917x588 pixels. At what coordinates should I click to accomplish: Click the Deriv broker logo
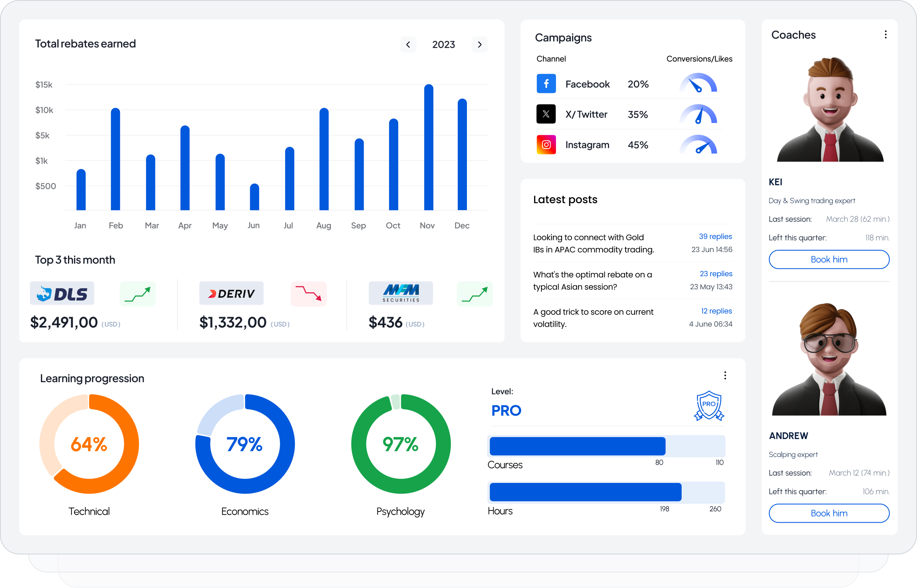[x=231, y=293]
